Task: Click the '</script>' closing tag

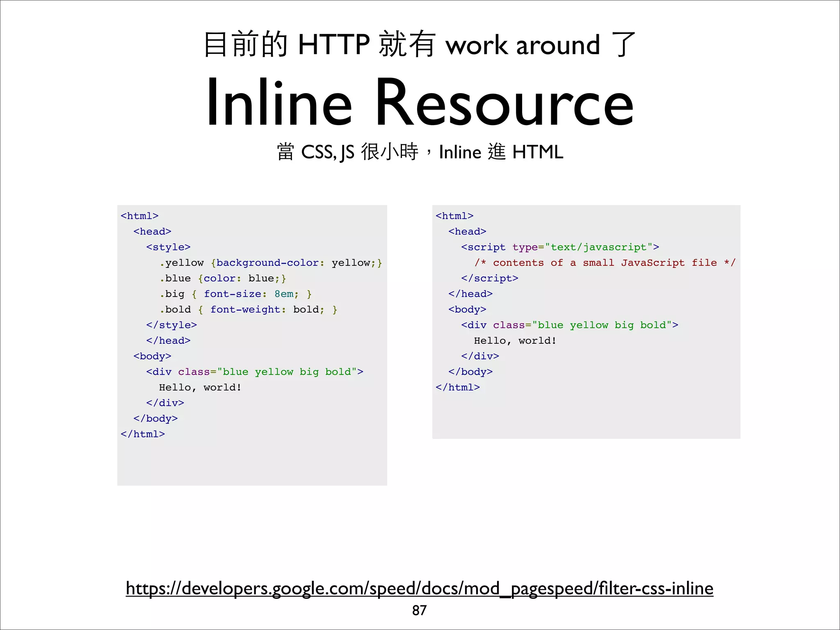Action: [490, 278]
